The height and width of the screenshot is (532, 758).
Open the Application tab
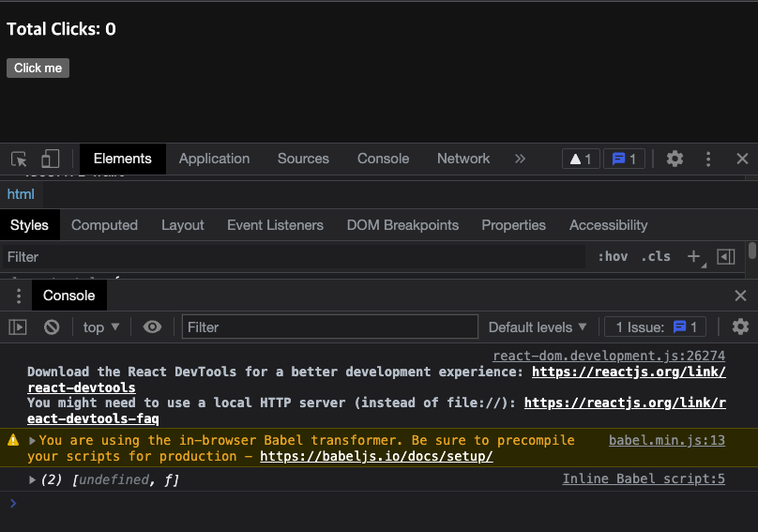click(214, 159)
